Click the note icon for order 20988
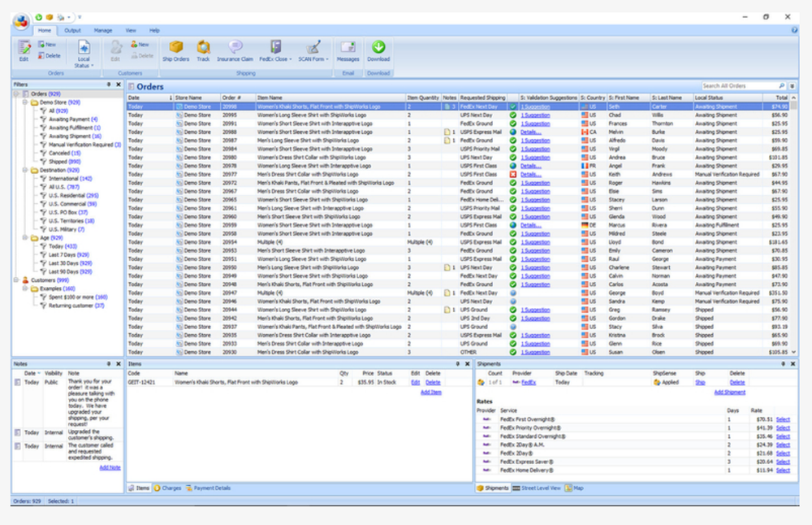The image size is (812, 525). tap(447, 132)
